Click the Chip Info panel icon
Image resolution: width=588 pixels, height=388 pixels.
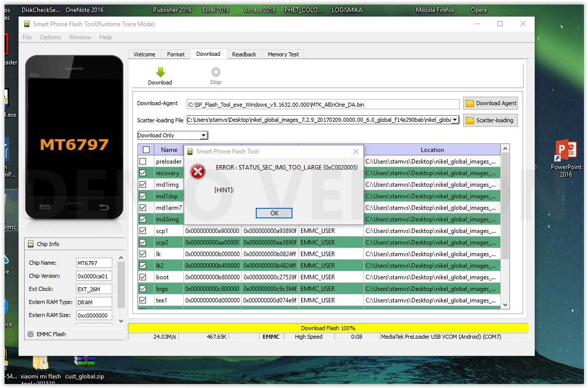tap(30, 244)
